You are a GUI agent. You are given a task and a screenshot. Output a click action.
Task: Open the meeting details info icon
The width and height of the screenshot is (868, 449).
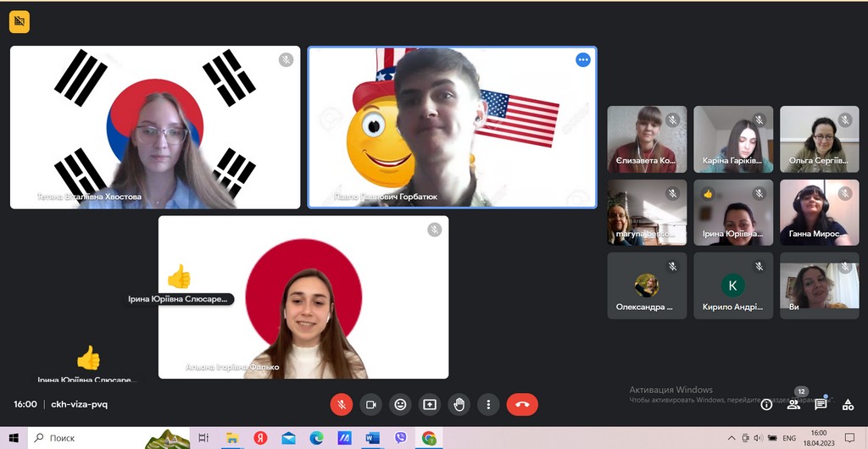click(766, 405)
